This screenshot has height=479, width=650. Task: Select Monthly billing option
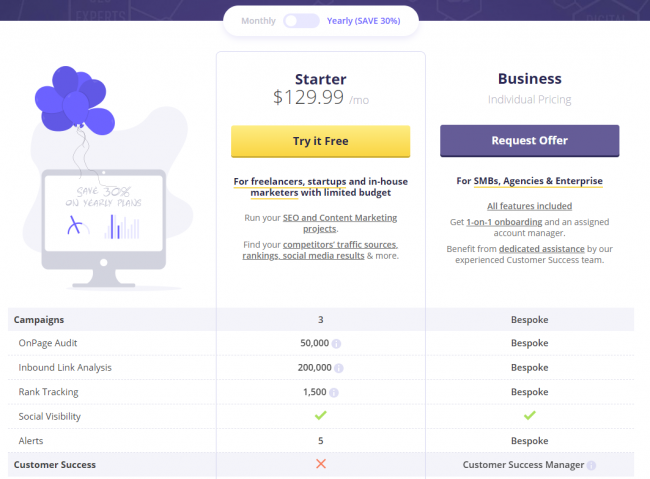pos(258,20)
